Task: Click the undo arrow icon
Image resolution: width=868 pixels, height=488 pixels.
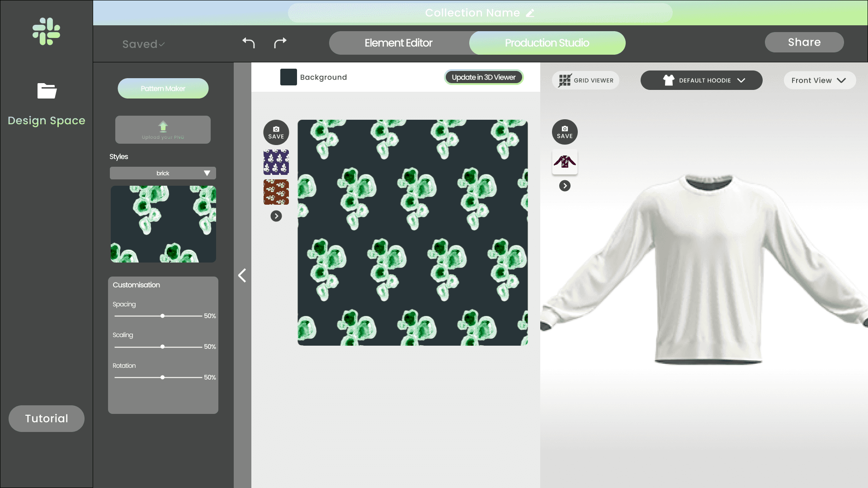Action: click(249, 43)
